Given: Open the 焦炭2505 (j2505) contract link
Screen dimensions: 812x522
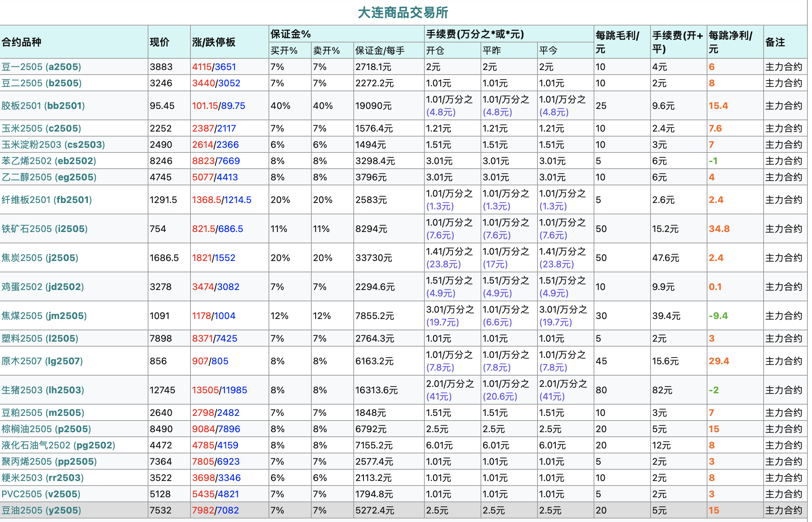Looking at the screenshot, I should pos(40,258).
